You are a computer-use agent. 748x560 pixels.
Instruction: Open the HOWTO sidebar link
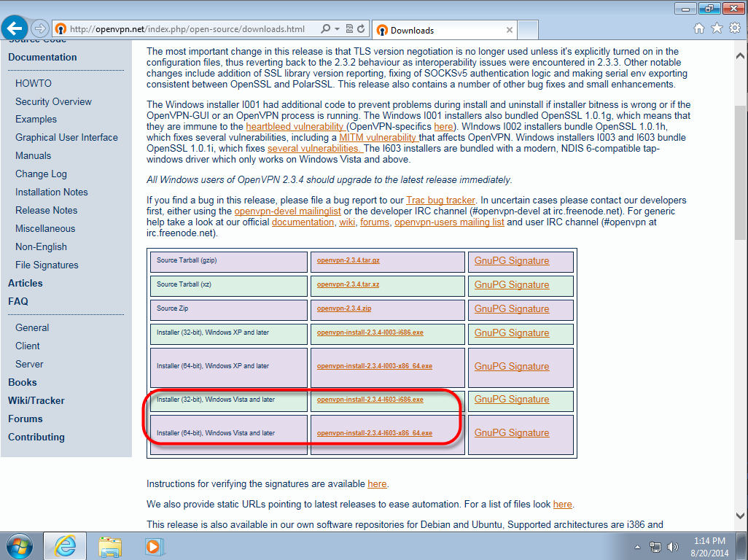34,83
